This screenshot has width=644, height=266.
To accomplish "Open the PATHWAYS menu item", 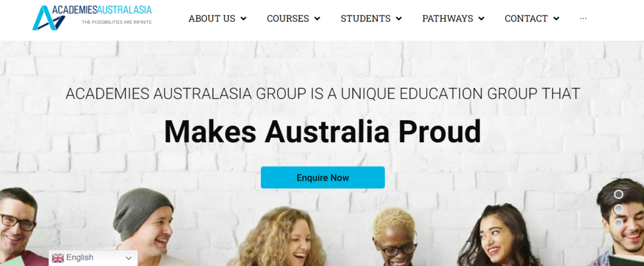I will [x=448, y=18].
